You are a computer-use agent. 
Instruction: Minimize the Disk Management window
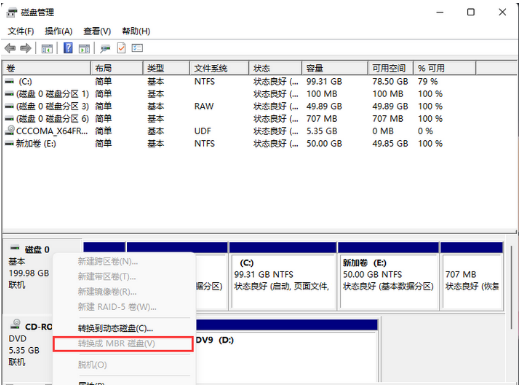point(440,13)
